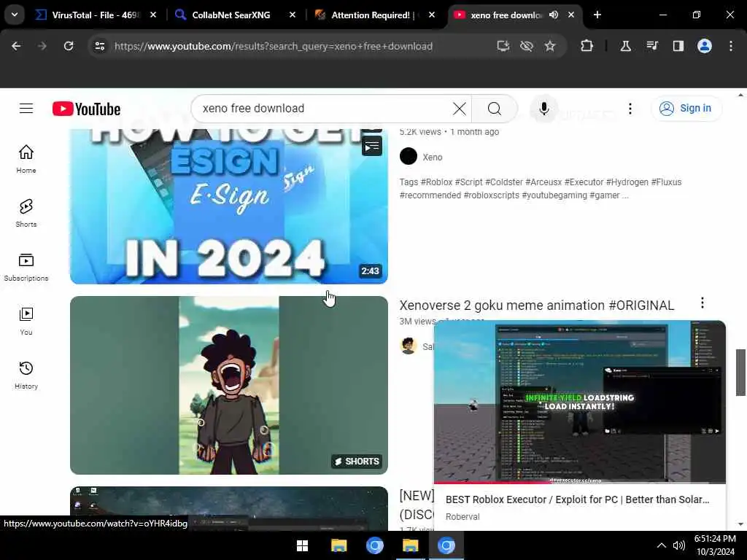The image size is (747, 560).
Task: Open first File Explorer taskbar icon
Action: point(338,545)
